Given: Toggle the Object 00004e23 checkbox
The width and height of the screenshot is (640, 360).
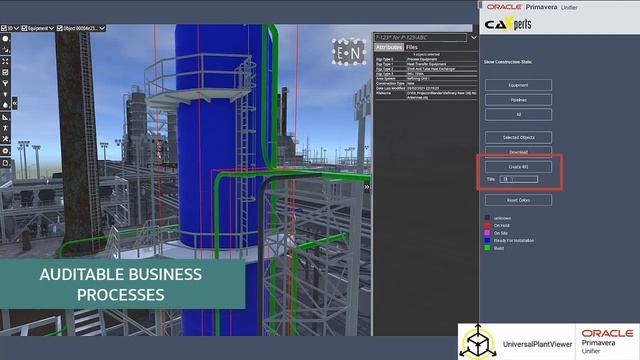Looking at the screenshot, I should 60,28.
